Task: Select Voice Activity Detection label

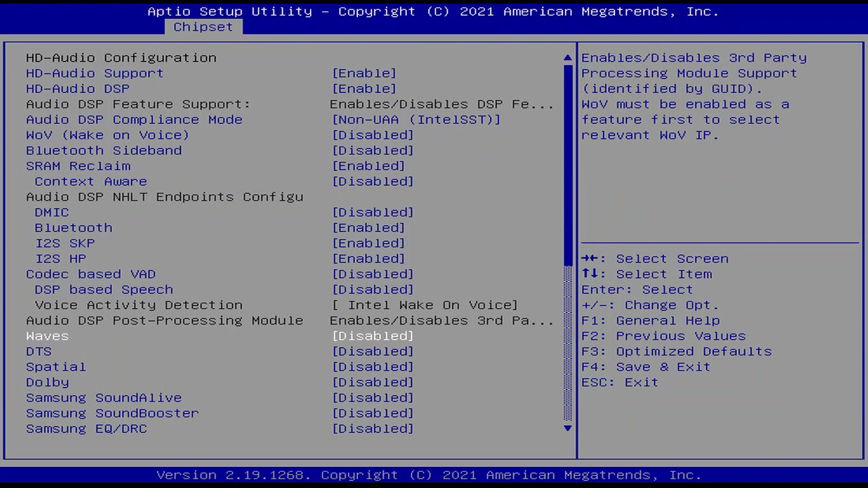Action: point(138,305)
